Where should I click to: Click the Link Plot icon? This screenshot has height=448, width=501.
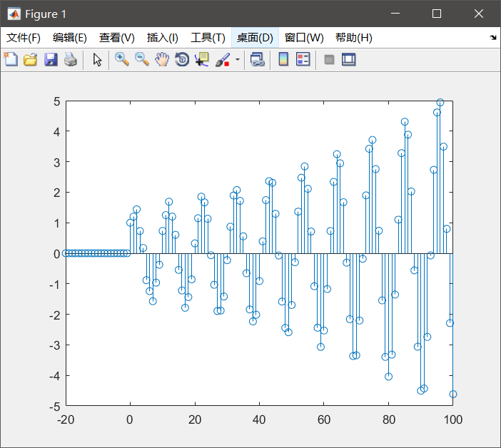[258, 59]
